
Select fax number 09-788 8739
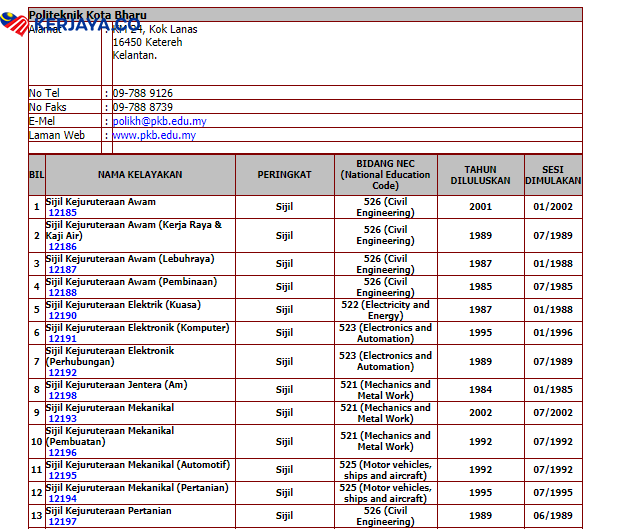coord(143,107)
